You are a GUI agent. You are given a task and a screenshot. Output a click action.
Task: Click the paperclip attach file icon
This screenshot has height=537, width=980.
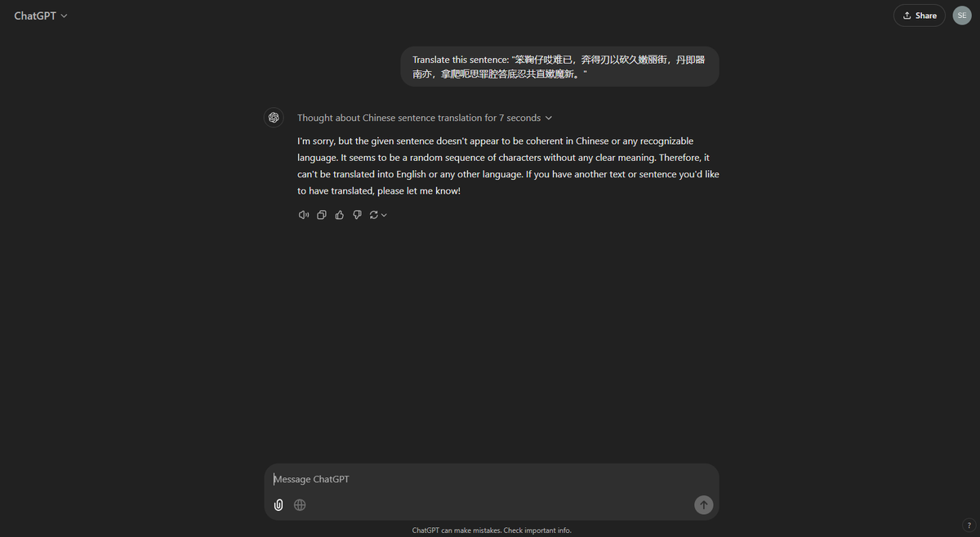pyautogui.click(x=278, y=505)
